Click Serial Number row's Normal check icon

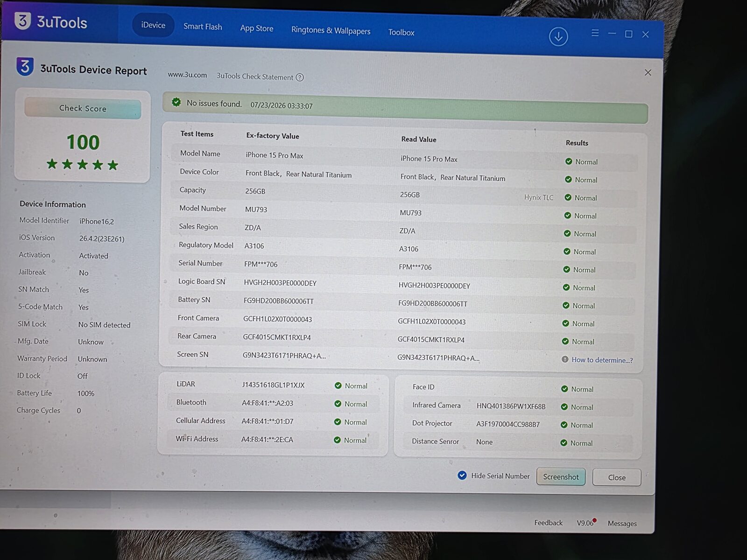pos(566,269)
